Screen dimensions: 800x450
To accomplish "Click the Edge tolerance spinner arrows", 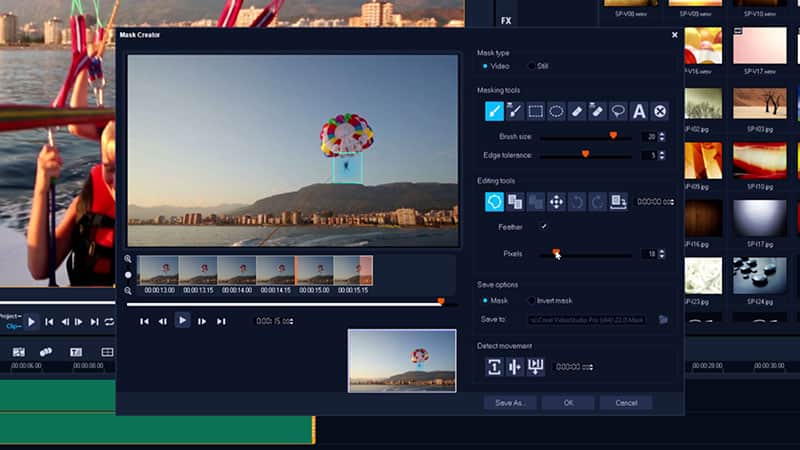I will (662, 155).
